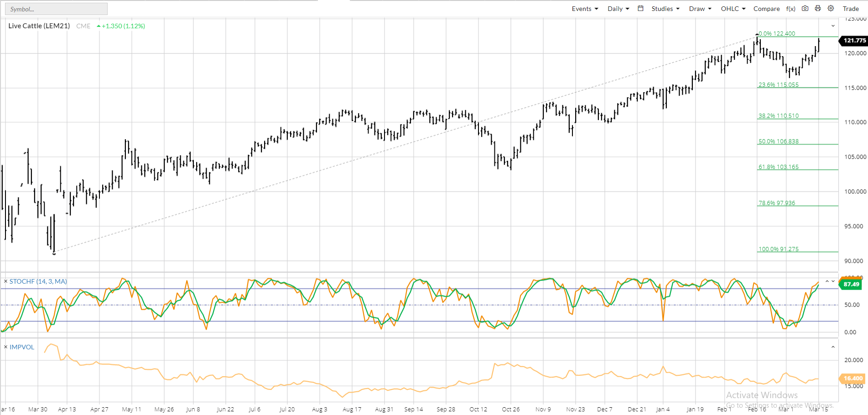Open the f(x) expression tool

pyautogui.click(x=791, y=9)
